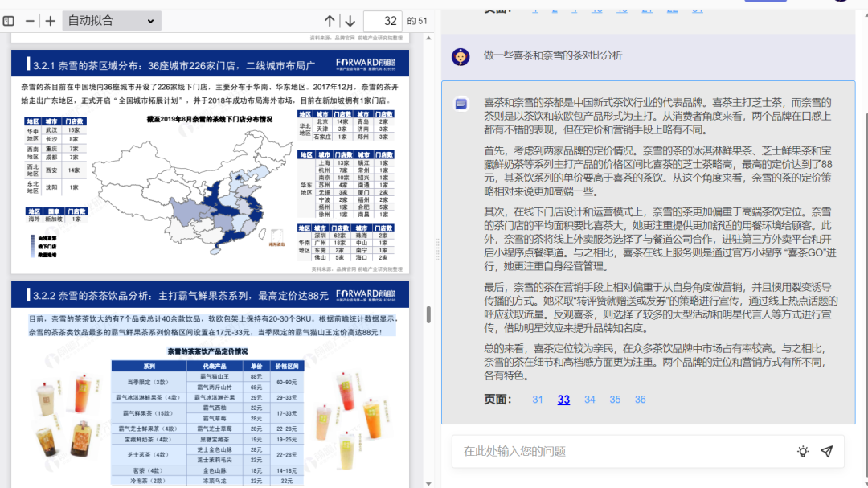Click the heading 3.2.2 奈雪的茶茶饮品分析

point(181,296)
